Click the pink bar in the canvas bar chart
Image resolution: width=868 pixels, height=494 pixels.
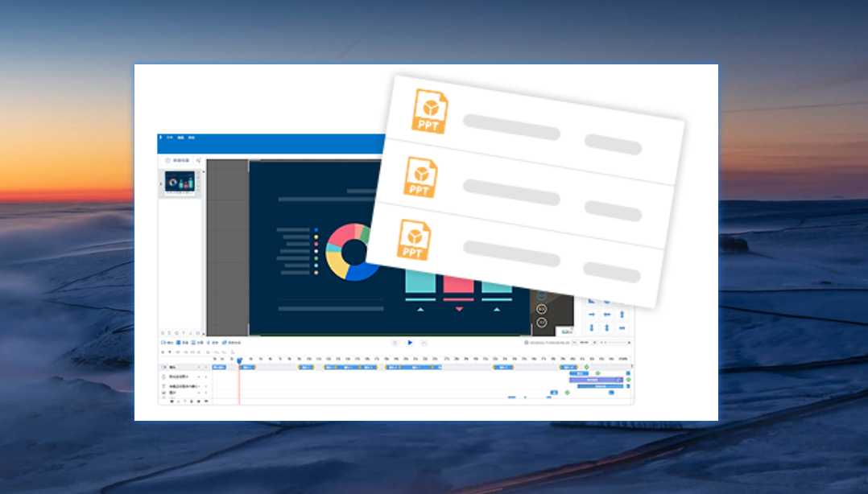458,286
